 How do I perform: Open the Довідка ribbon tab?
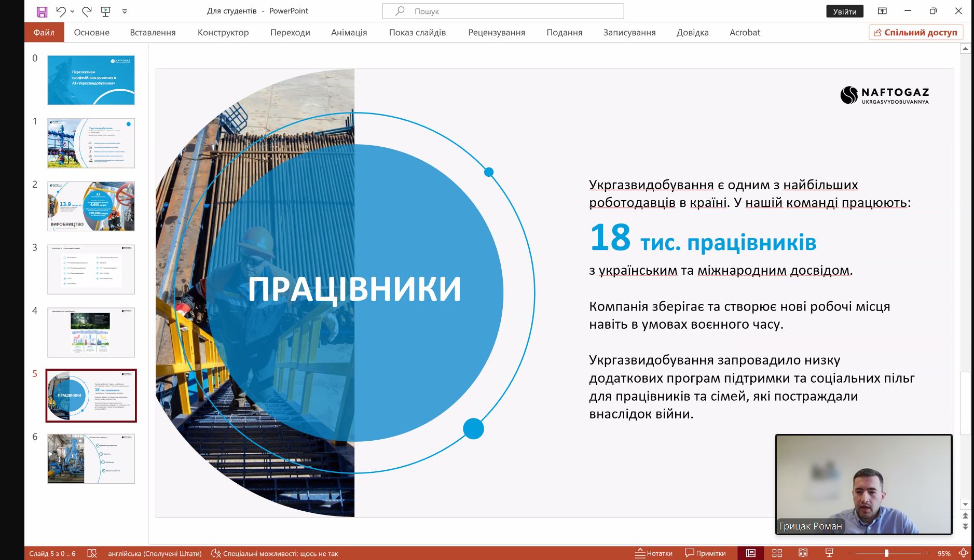[x=692, y=32]
